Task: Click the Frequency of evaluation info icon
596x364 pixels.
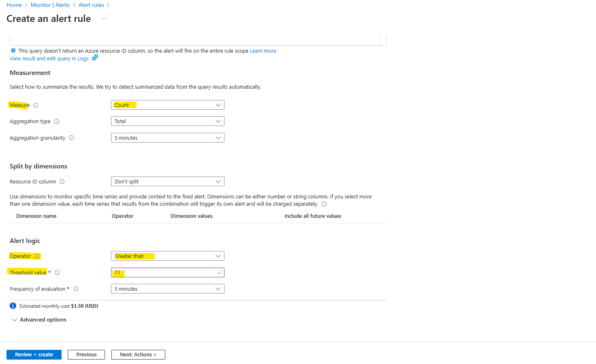Action: pos(76,289)
